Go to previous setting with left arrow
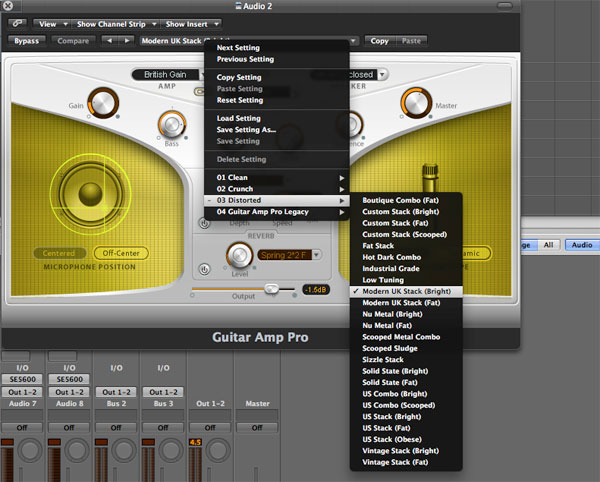The image size is (600, 482). pos(109,41)
